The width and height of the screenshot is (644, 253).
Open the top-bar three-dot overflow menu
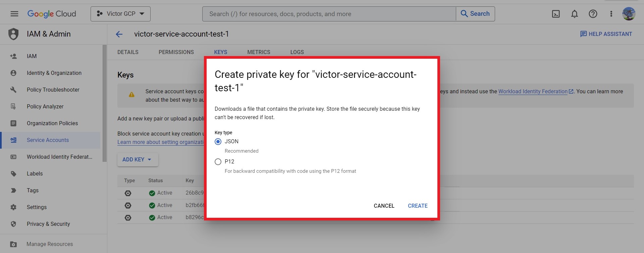click(x=611, y=14)
